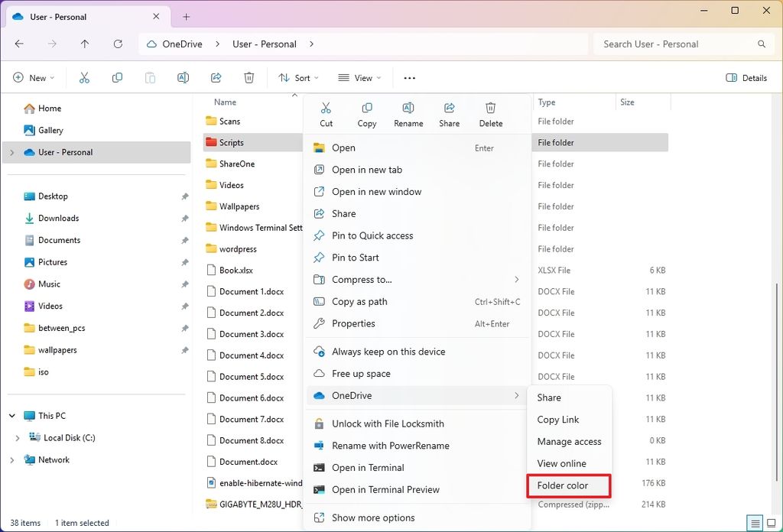This screenshot has width=783, height=532.
Task: Expand the New button dropdown
Action: (50, 77)
